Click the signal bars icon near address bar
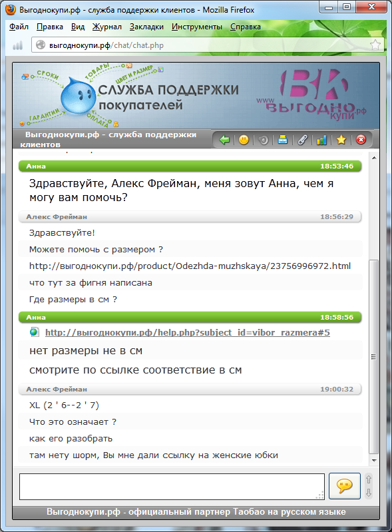The height and width of the screenshot is (532, 392). coord(17,45)
